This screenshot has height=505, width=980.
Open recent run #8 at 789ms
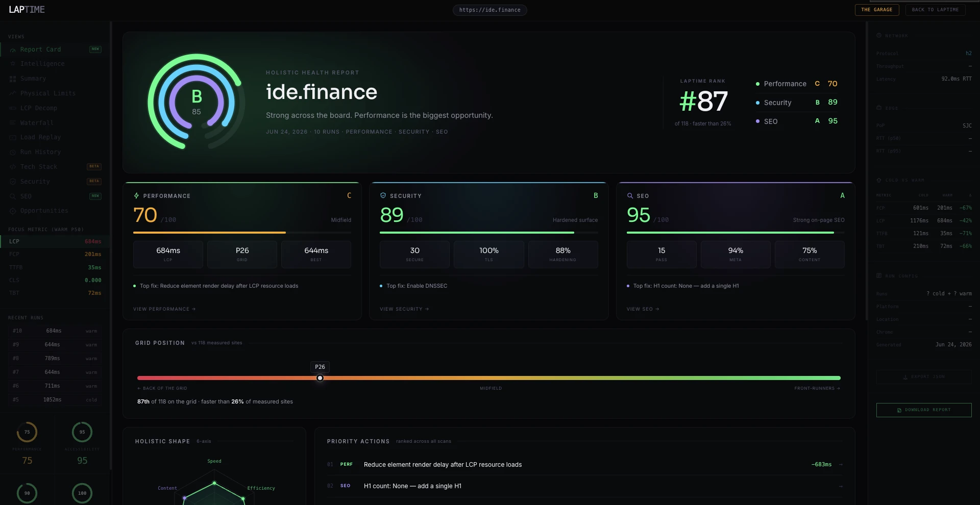55,359
